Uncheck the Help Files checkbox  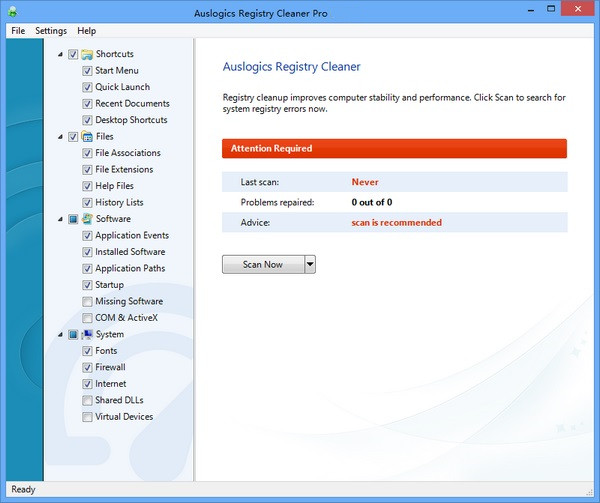87,186
